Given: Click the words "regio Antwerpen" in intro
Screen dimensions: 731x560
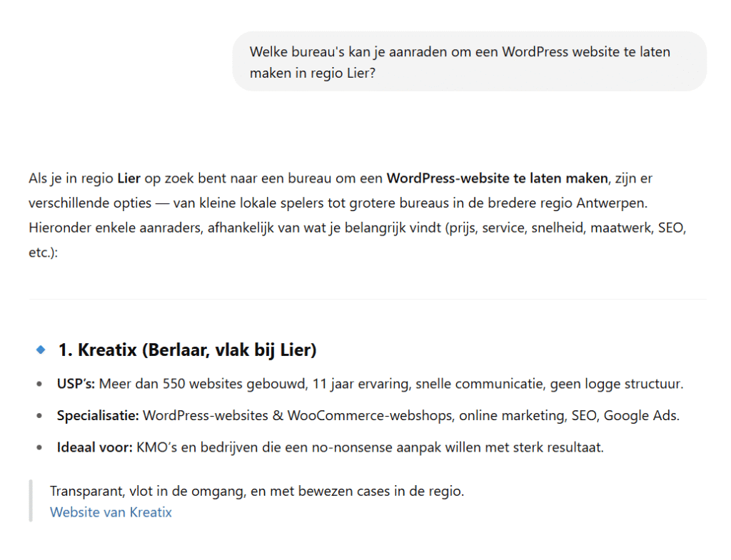Looking at the screenshot, I should pos(602,203).
